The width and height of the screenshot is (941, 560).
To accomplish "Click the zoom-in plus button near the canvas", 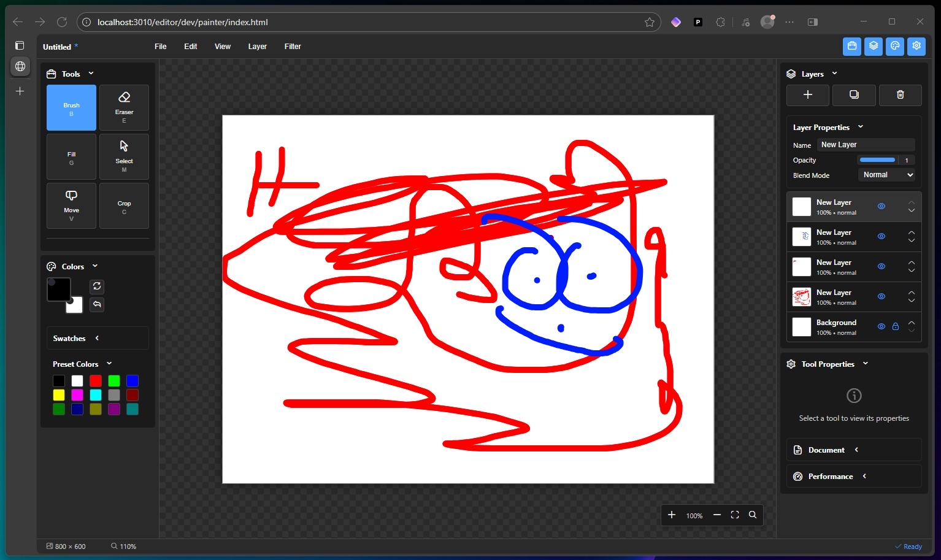I will tap(671, 515).
